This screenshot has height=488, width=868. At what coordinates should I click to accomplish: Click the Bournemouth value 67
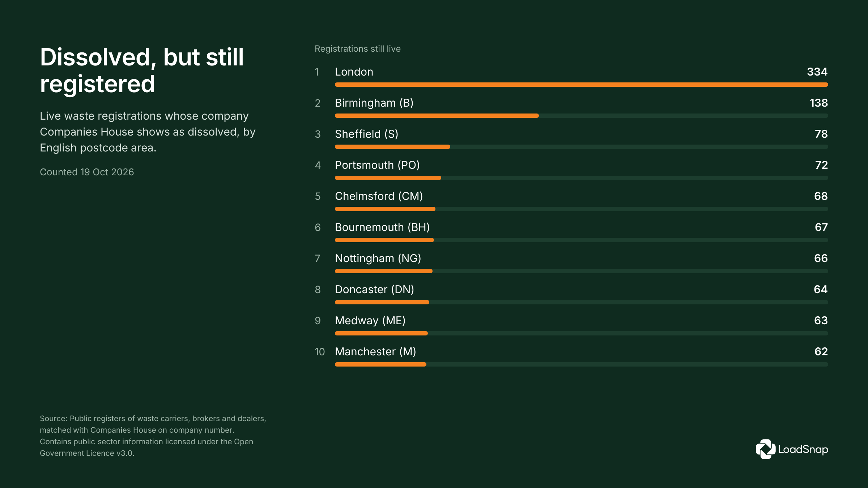[x=821, y=227]
